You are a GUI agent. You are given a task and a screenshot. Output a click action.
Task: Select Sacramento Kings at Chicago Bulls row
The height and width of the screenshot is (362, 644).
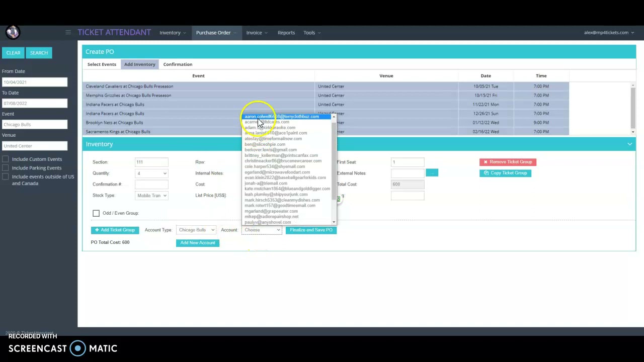point(326,132)
